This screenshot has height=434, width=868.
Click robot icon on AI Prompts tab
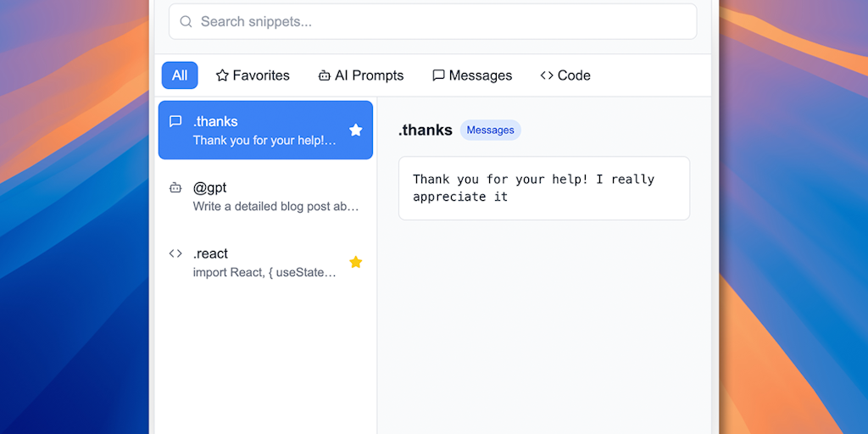(x=324, y=75)
